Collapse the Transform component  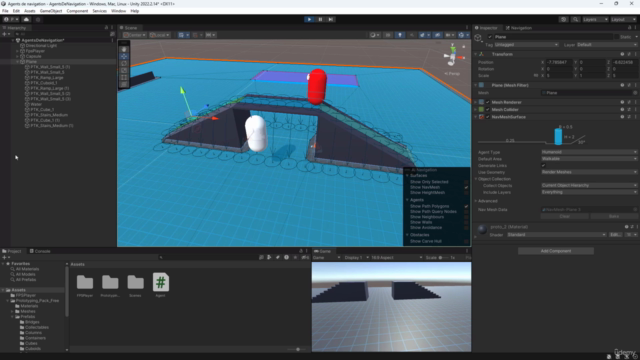(x=476, y=54)
